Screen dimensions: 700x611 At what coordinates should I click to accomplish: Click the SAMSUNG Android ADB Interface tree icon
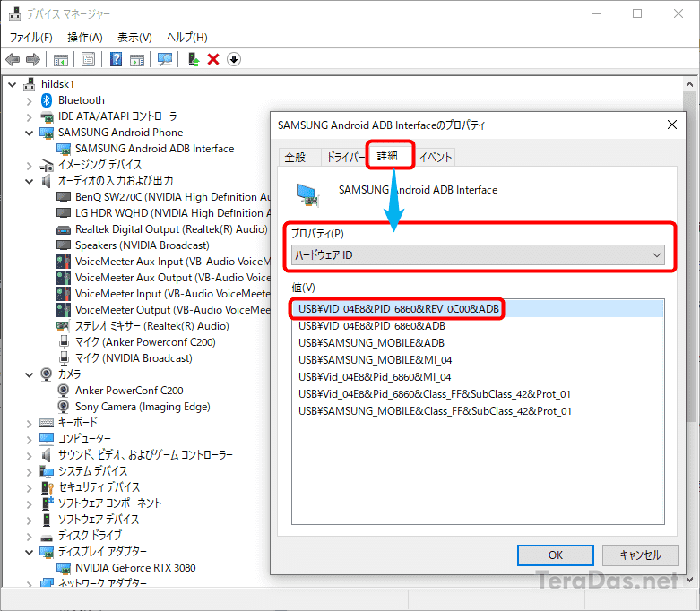pos(64,149)
